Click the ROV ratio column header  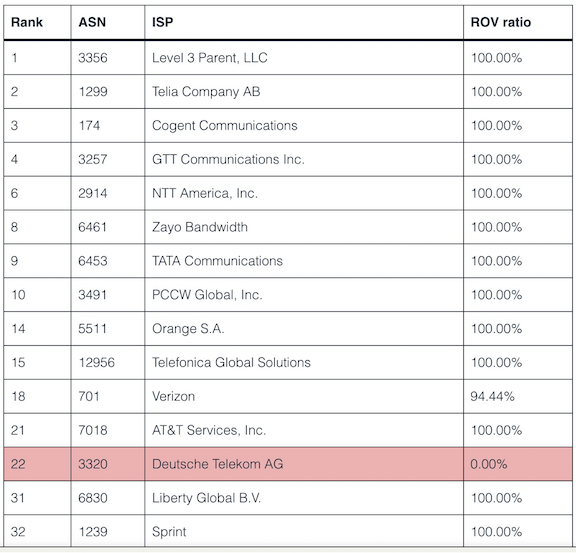pos(501,22)
